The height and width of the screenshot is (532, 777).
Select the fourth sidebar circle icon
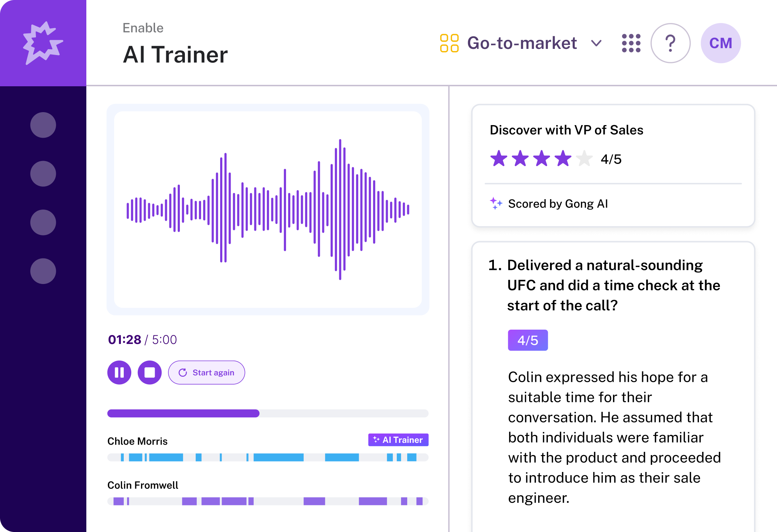click(43, 271)
